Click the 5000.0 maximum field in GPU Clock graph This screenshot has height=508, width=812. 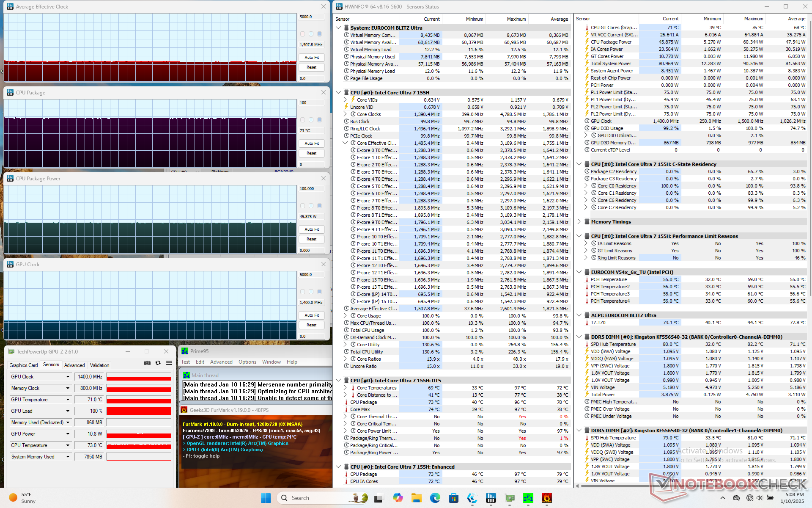pos(312,275)
